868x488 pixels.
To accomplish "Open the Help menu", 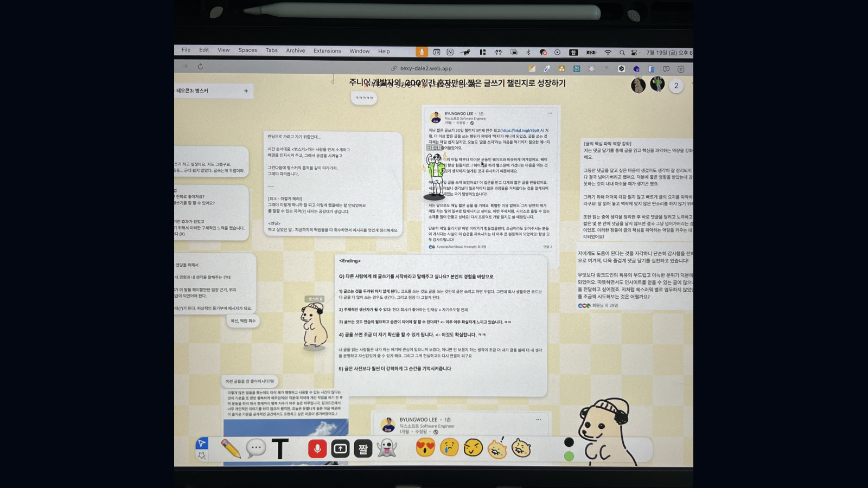I will (x=384, y=52).
